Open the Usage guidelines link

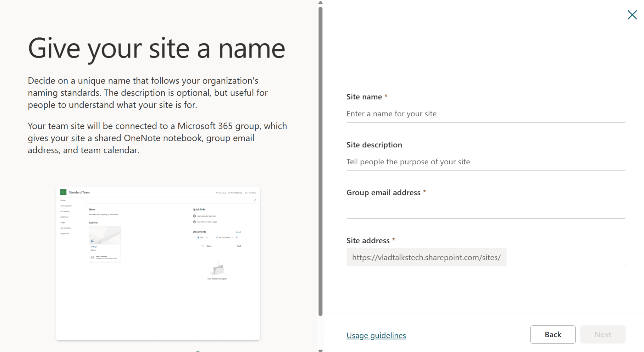(x=376, y=335)
